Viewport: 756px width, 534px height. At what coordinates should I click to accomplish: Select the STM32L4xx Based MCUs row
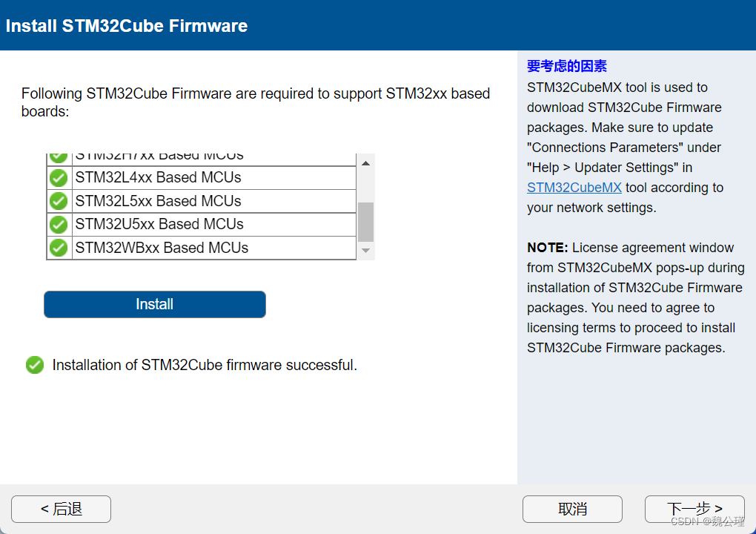(x=202, y=178)
